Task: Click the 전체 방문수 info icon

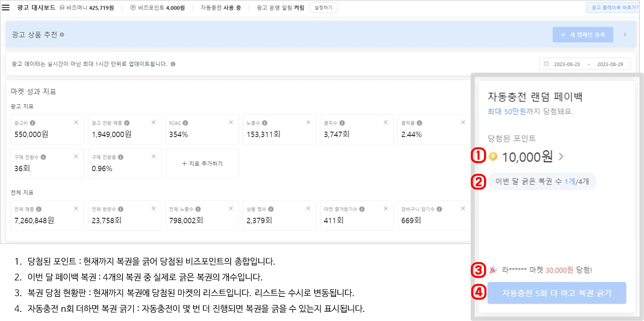Action: 121,209
